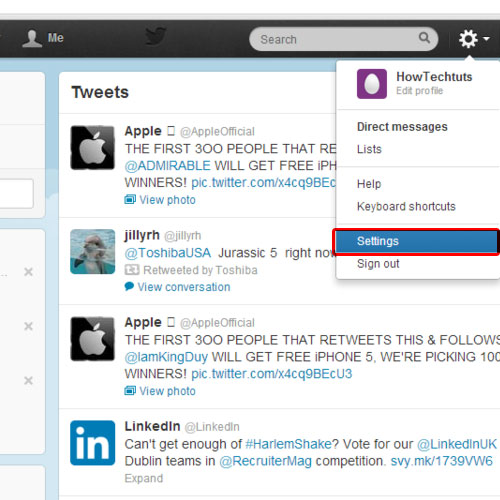Click the Tweets heading
The width and height of the screenshot is (500, 500).
100,92
